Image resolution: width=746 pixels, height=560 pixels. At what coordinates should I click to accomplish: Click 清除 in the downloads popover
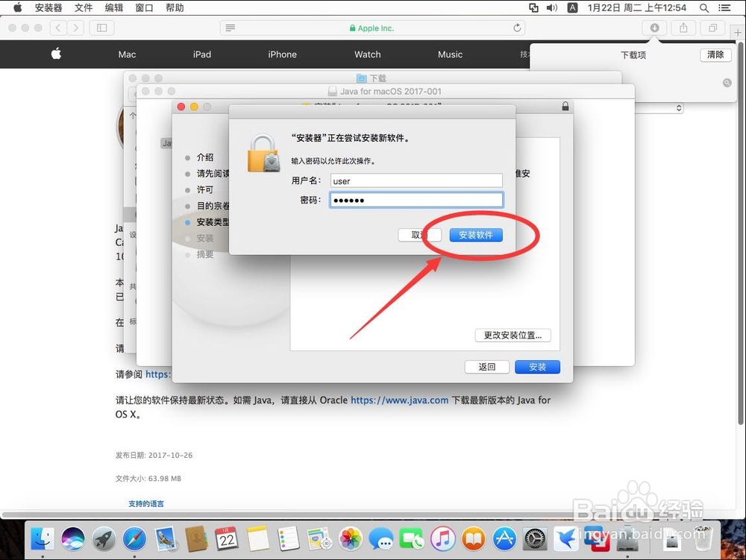714,54
